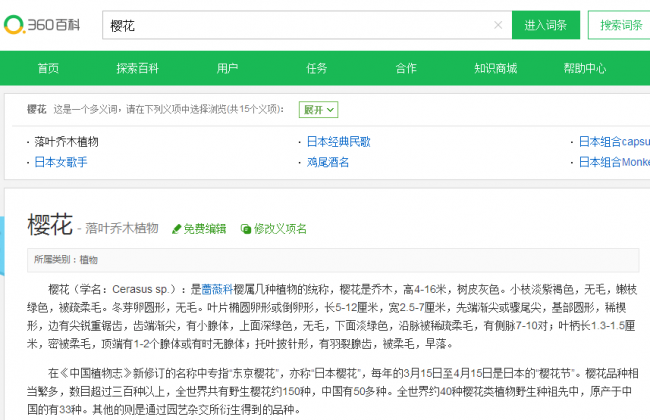Click the 修改义项名 icon
This screenshot has width=650, height=420.
246,229
